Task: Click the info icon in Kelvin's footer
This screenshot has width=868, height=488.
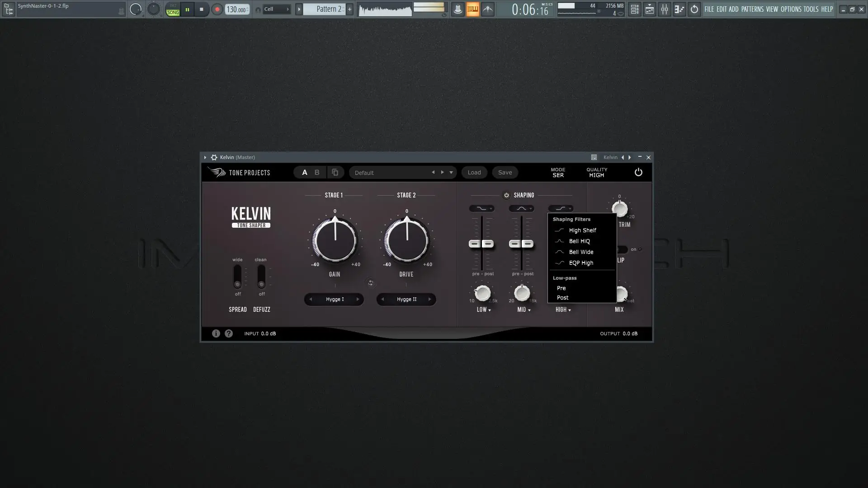Action: (216, 333)
